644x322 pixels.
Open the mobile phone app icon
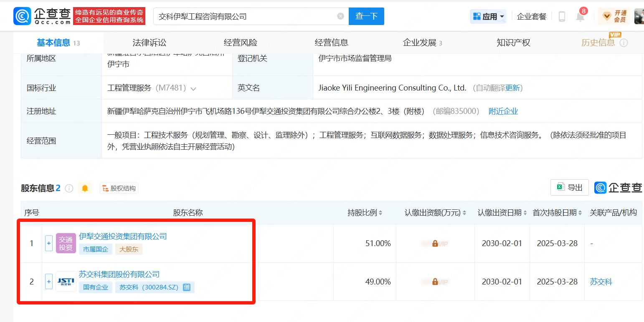tap(562, 16)
